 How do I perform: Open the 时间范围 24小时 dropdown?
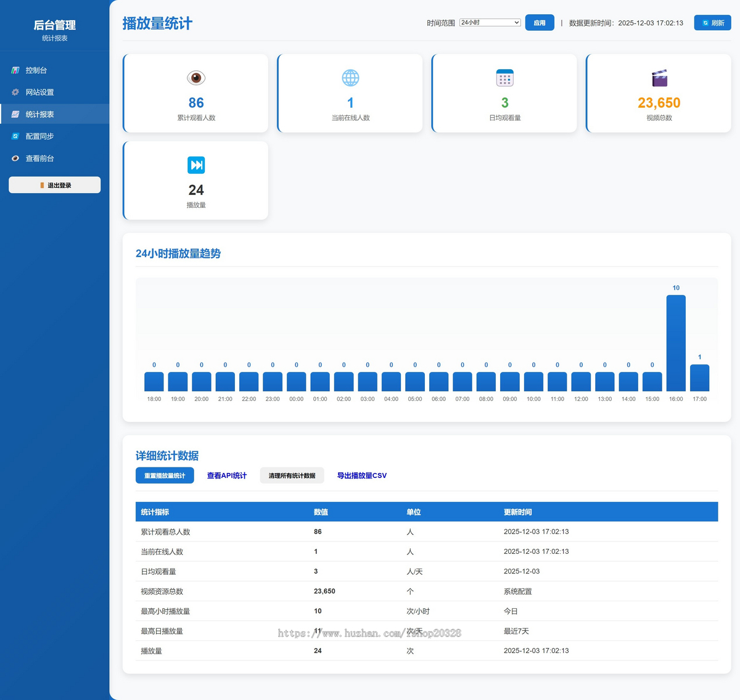click(490, 23)
